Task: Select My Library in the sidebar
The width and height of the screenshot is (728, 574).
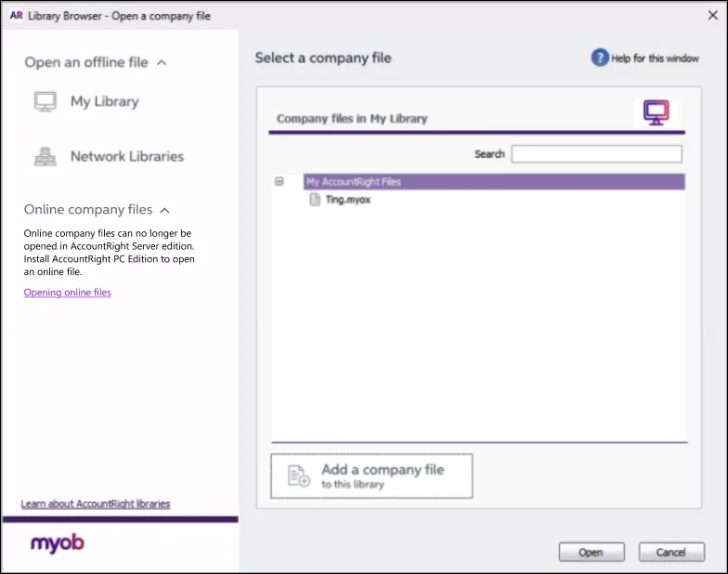Action: pos(104,102)
